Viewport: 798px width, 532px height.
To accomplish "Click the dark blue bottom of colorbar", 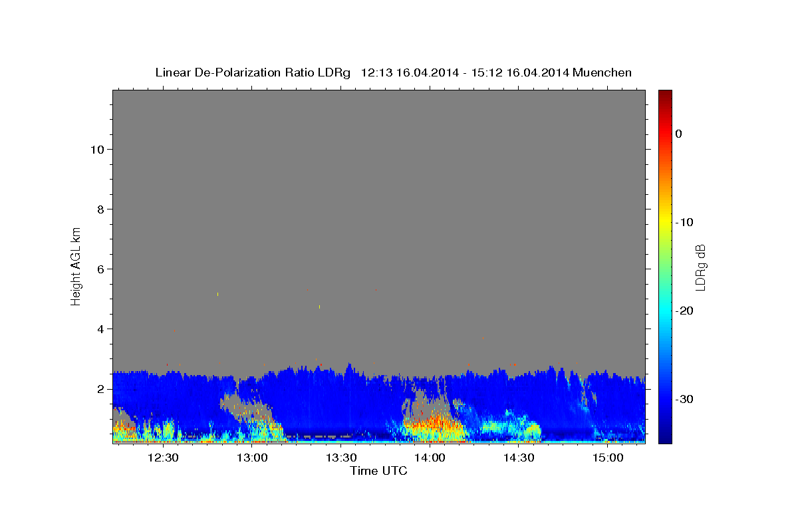I will point(665,436).
